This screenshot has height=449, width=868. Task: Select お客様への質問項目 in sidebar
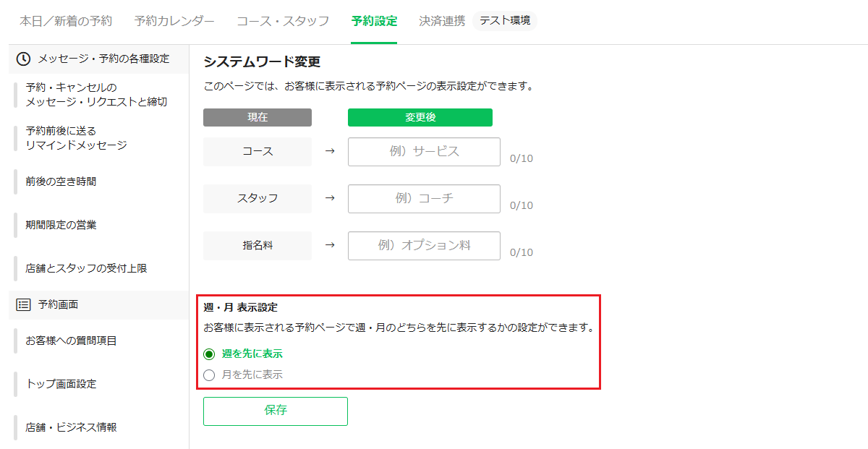coord(71,341)
